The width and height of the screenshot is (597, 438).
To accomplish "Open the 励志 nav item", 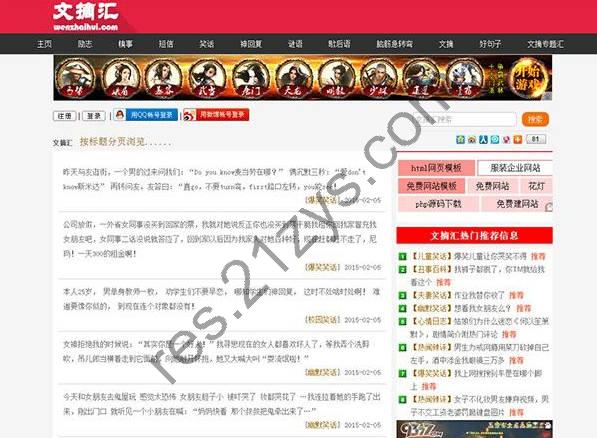I will pyautogui.click(x=85, y=44).
